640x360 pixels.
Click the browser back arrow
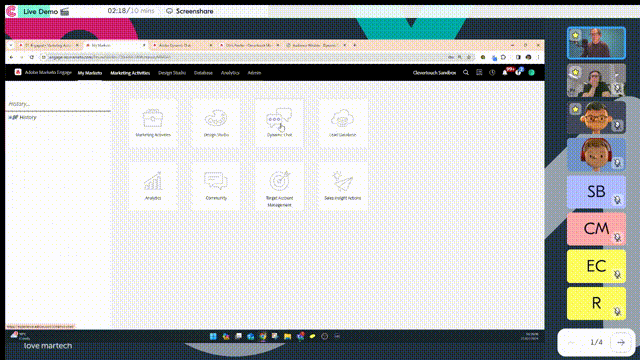(11, 57)
